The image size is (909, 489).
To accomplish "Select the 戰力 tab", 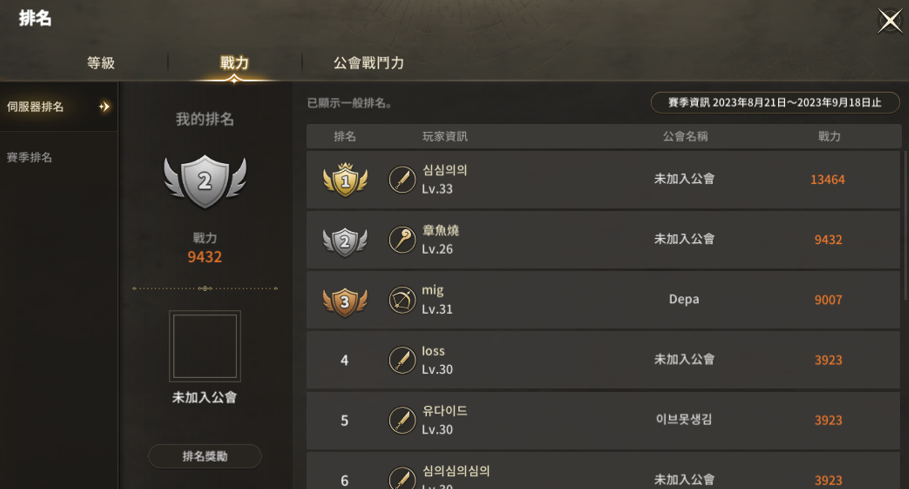I will [x=234, y=63].
